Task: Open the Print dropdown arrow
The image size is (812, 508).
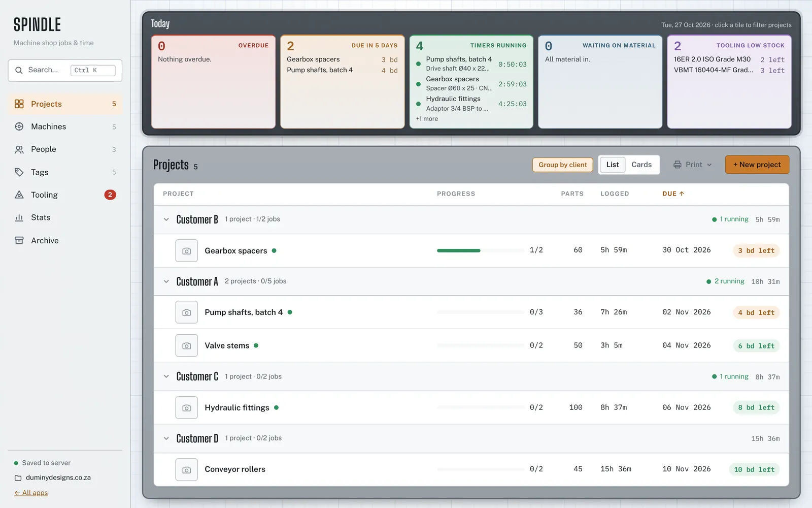Action: click(x=709, y=165)
